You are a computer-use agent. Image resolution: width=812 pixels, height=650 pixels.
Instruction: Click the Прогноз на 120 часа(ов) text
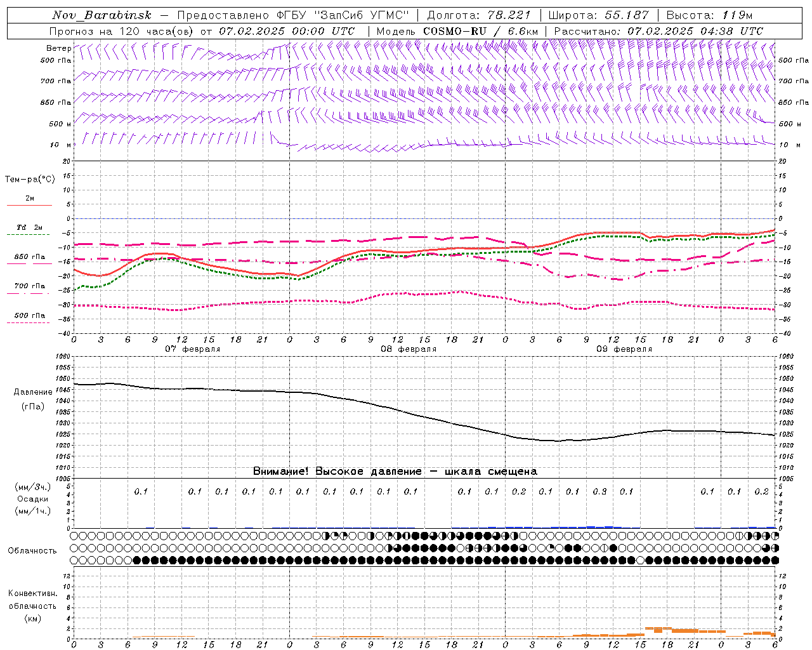click(x=122, y=31)
